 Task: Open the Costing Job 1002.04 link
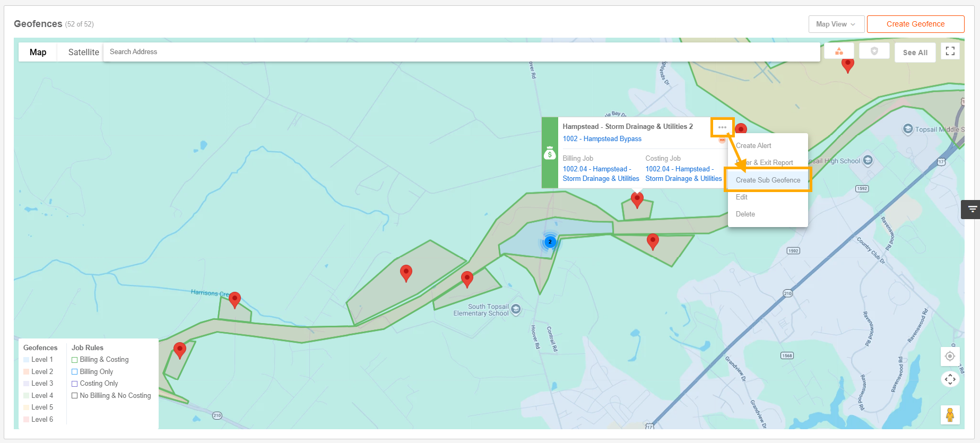coord(683,174)
